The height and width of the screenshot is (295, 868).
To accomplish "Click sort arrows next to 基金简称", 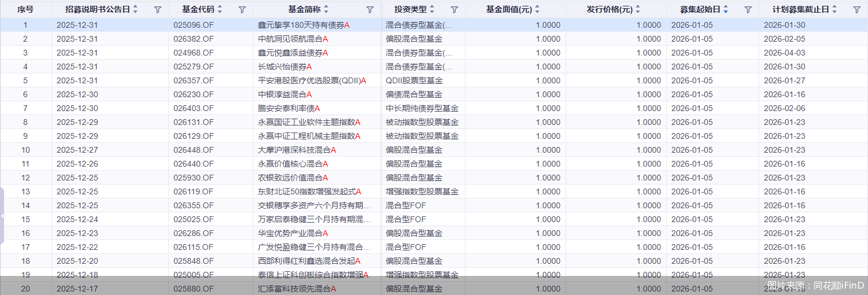I will (x=326, y=9).
